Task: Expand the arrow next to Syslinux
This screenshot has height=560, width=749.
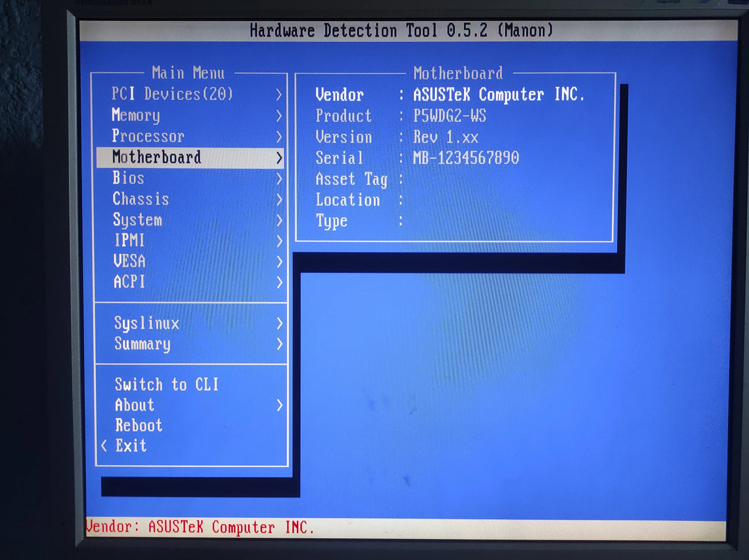Action: click(280, 323)
